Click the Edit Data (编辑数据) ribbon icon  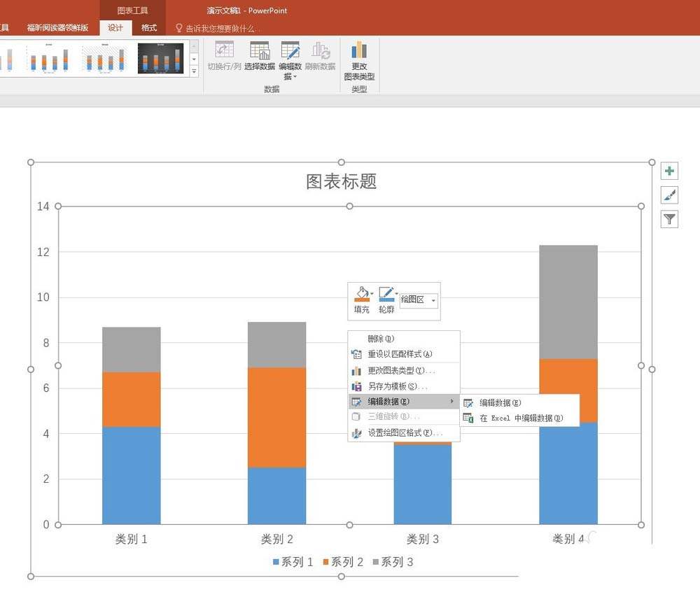click(x=290, y=51)
